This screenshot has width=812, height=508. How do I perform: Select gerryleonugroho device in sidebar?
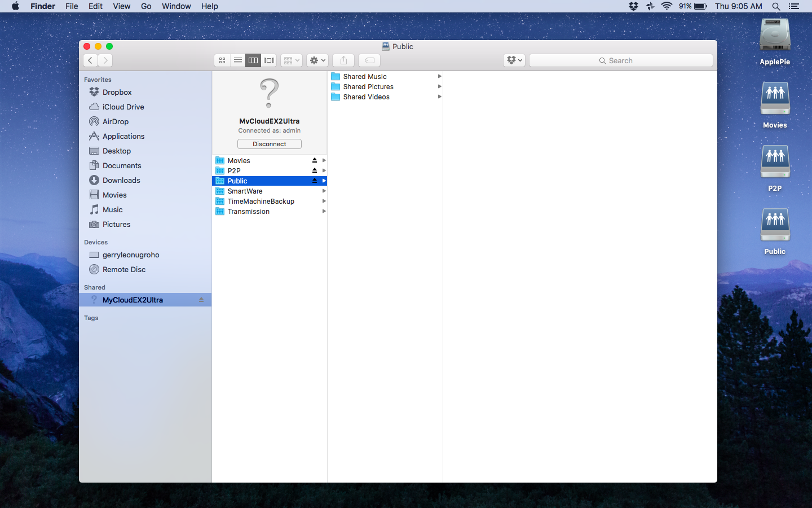point(145,255)
